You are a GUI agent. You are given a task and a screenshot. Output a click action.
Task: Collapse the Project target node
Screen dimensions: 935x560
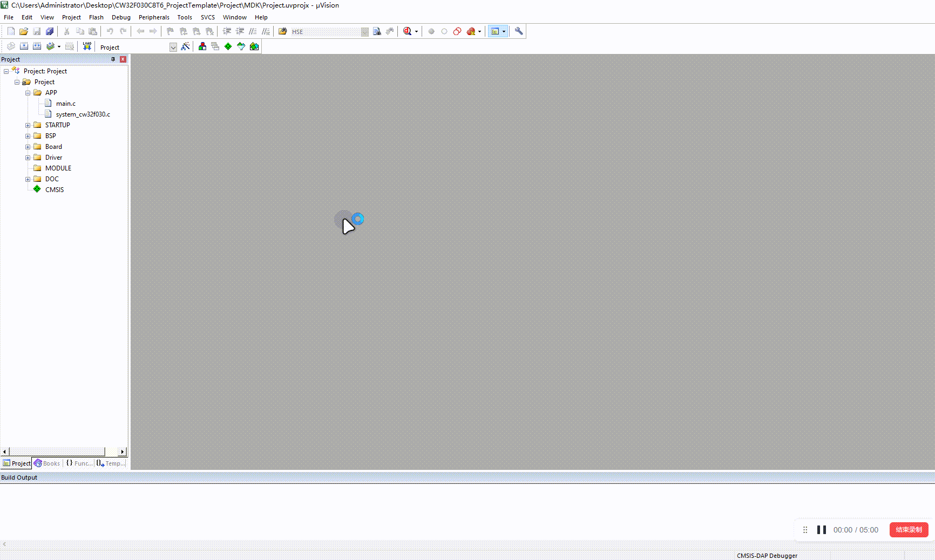click(17, 82)
